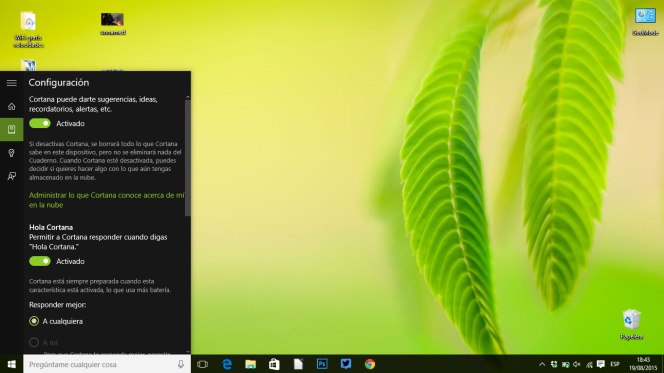Click scroll down arrow in Cortana panel

point(188,351)
